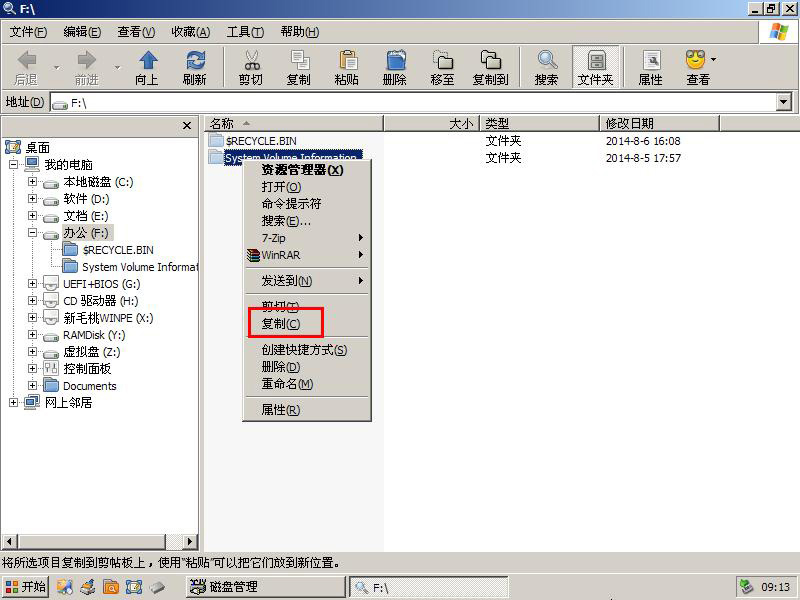Viewport: 800px width, 600px height.
Task: Switch to 磁盘管理 taskbar window
Action: pos(265,587)
